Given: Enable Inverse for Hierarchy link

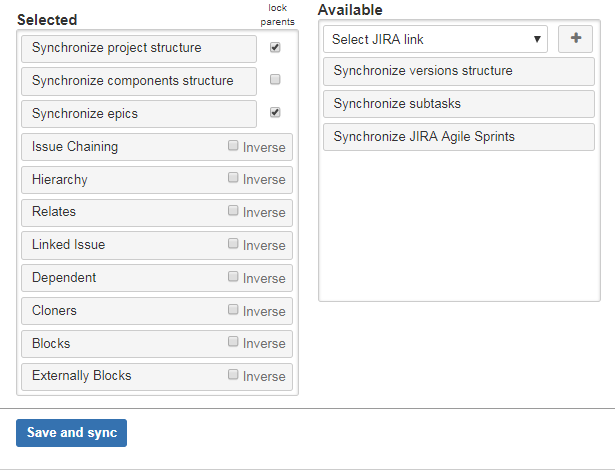Looking at the screenshot, I should point(233,179).
